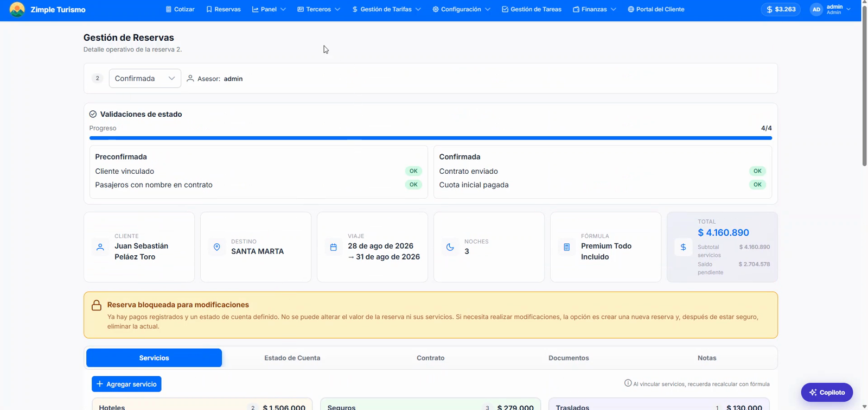The image size is (868, 410).
Task: Click the page vertical scrollbar
Action: (865, 87)
